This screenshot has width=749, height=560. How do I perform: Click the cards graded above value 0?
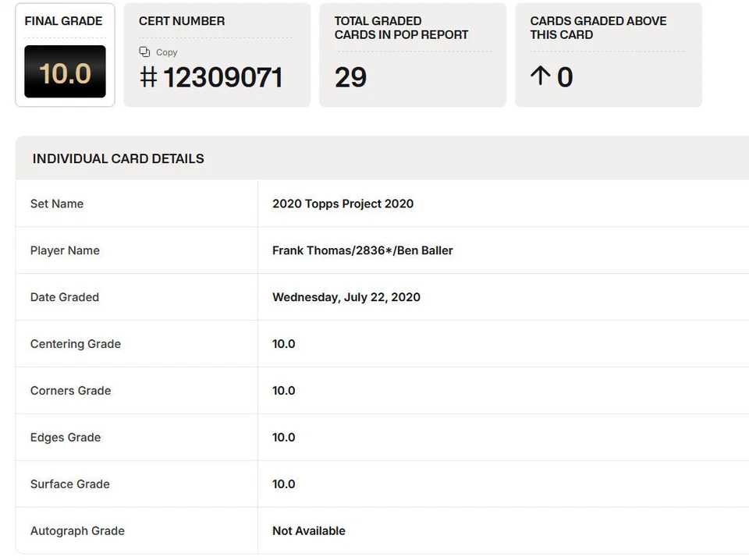565,77
